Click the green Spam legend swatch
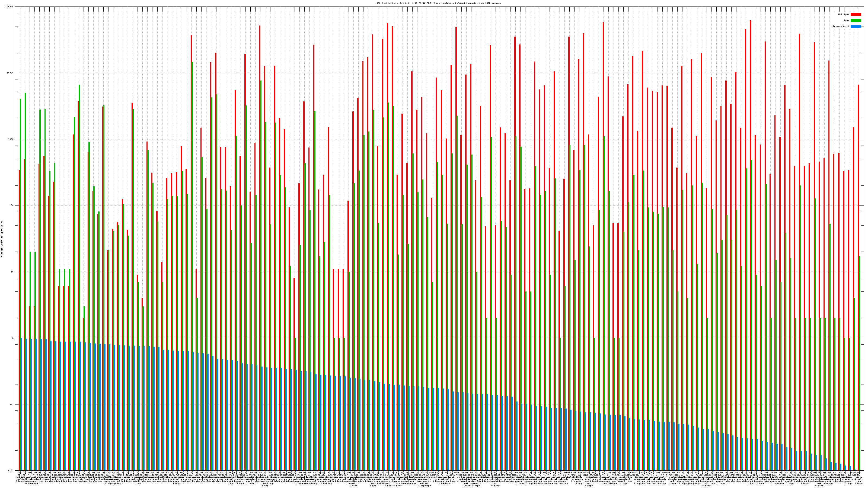The height and width of the screenshot is (488, 868). pos(856,21)
